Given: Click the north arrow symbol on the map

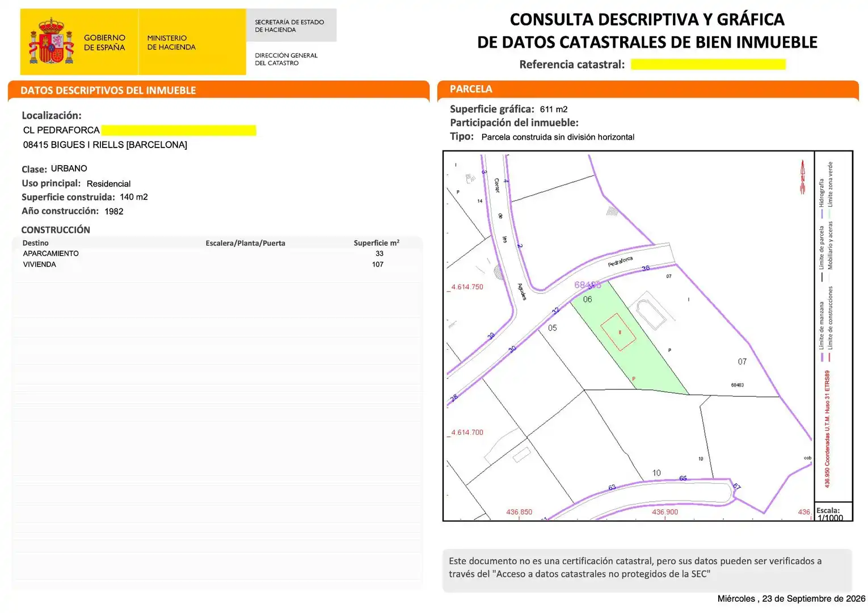Looking at the screenshot, I should coord(803,177).
